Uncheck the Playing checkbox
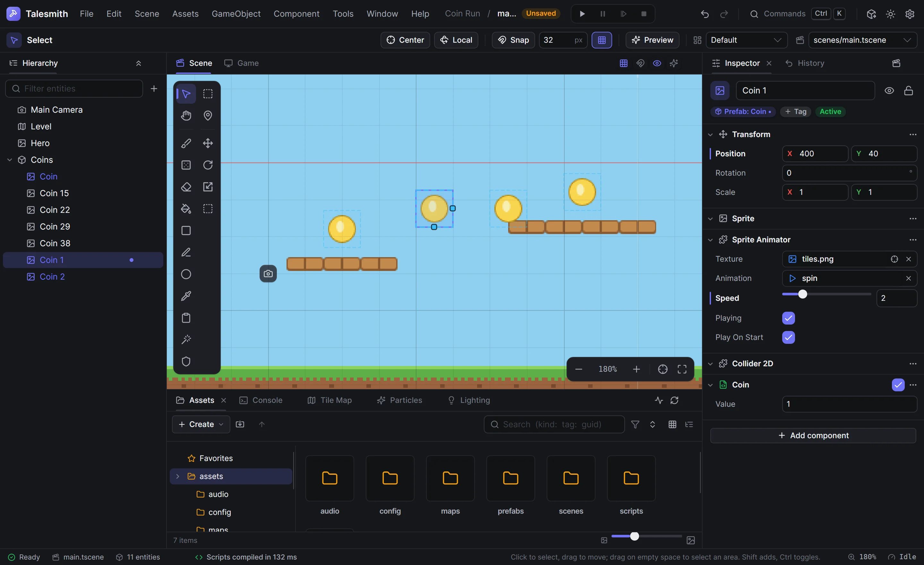The height and width of the screenshot is (565, 924). 788,318
